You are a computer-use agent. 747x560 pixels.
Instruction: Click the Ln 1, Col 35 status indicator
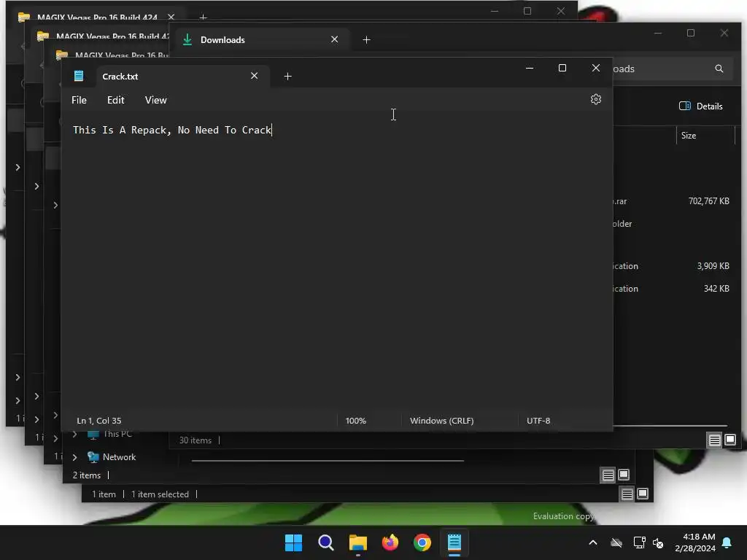[x=99, y=421]
